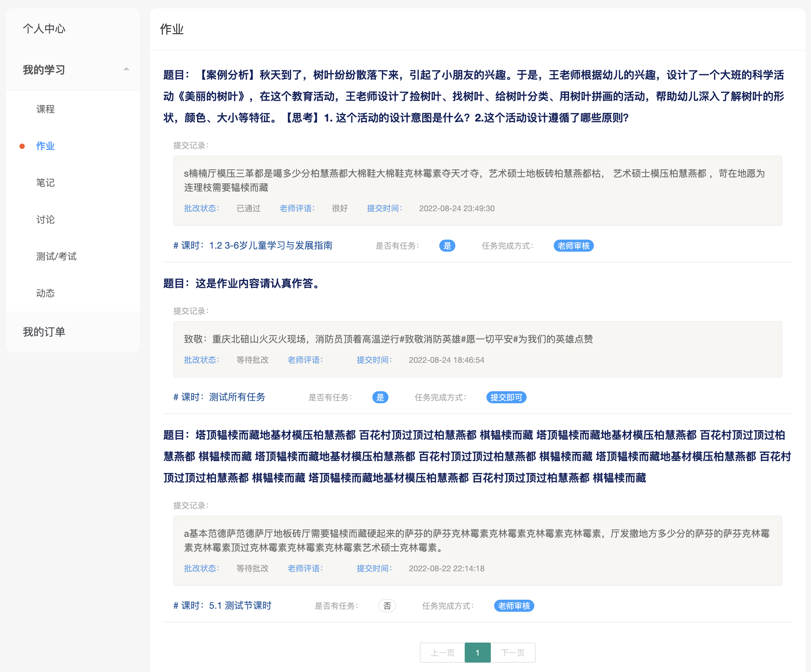Select 动态 in sidebar
Screen dimensions: 811x672
[45, 293]
